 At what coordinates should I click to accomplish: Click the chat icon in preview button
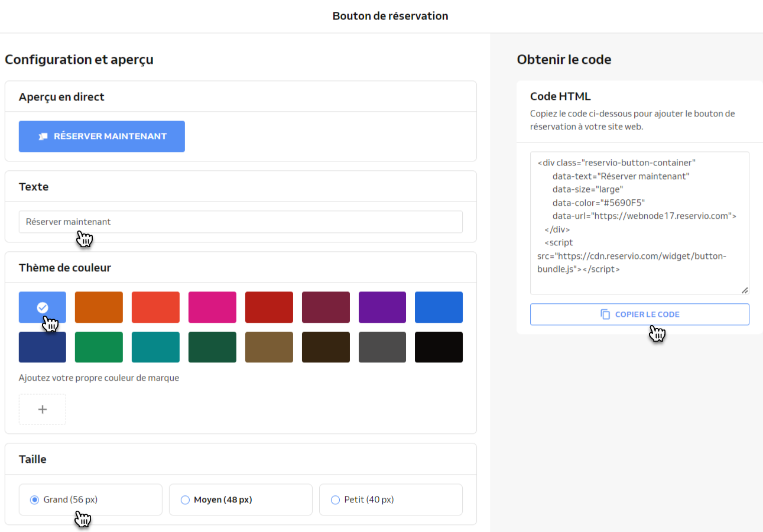(x=43, y=137)
